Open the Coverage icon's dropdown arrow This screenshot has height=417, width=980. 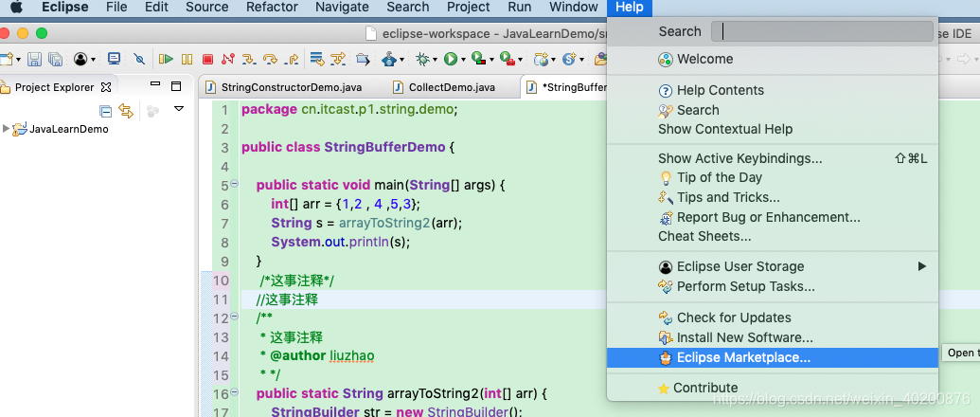coord(491,60)
